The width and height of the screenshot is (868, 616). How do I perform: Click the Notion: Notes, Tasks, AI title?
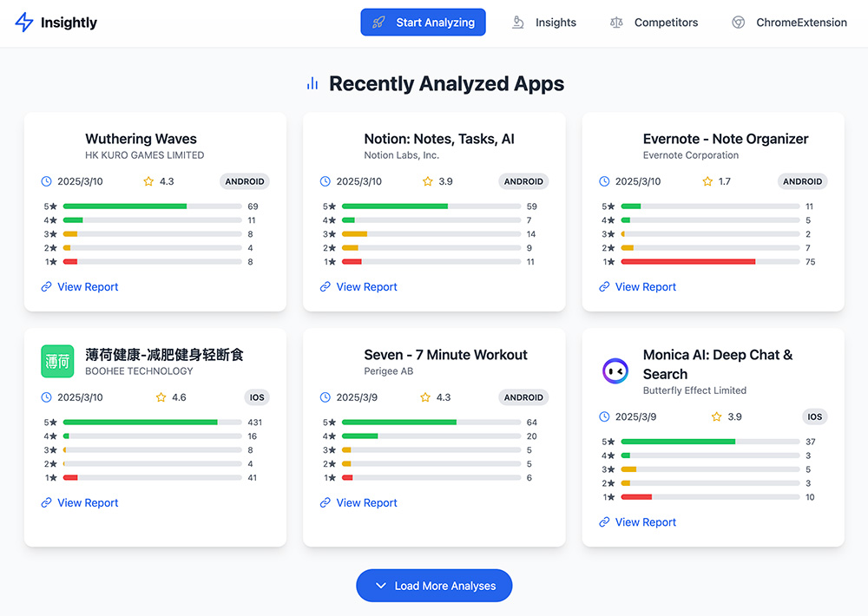pyautogui.click(x=439, y=139)
